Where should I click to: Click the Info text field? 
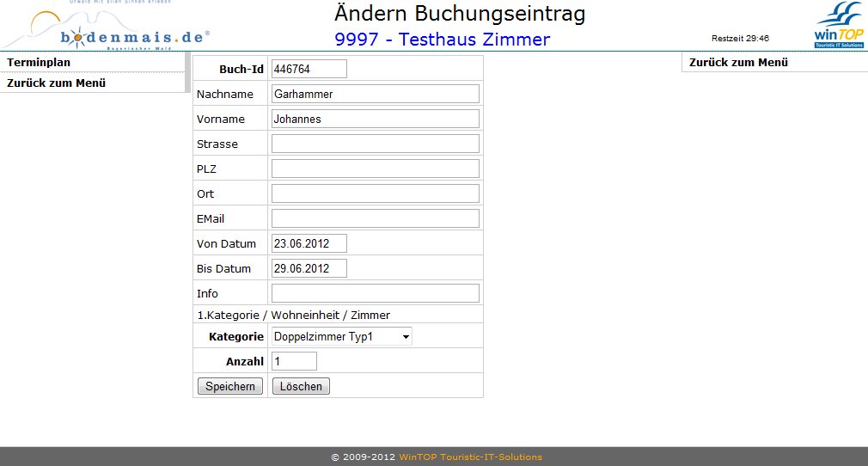(x=375, y=293)
